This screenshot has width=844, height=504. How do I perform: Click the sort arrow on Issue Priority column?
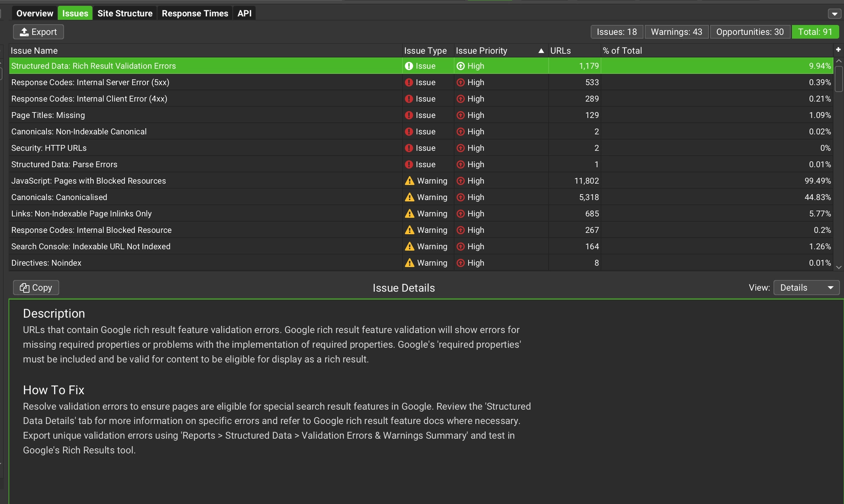(541, 50)
